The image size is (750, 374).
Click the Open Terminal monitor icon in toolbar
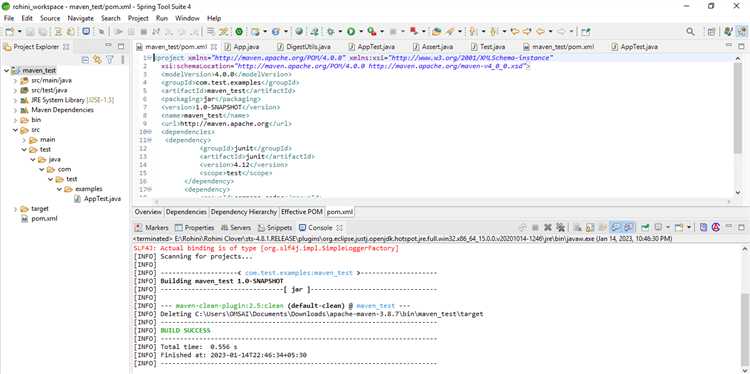coord(85,32)
